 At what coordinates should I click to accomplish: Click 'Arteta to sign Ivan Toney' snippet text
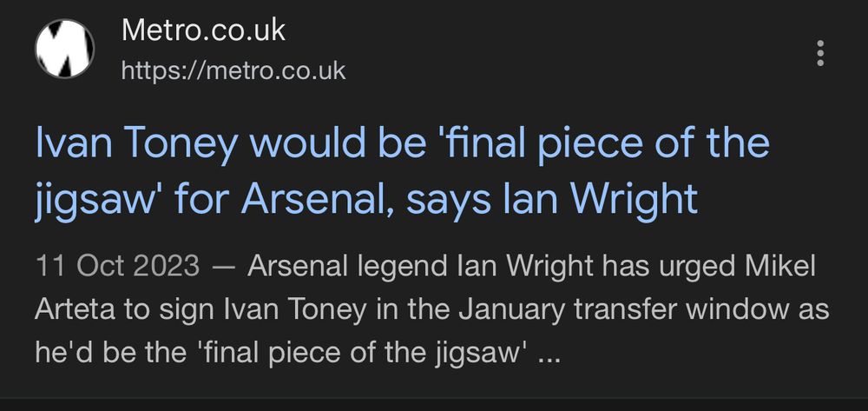pos(200,309)
